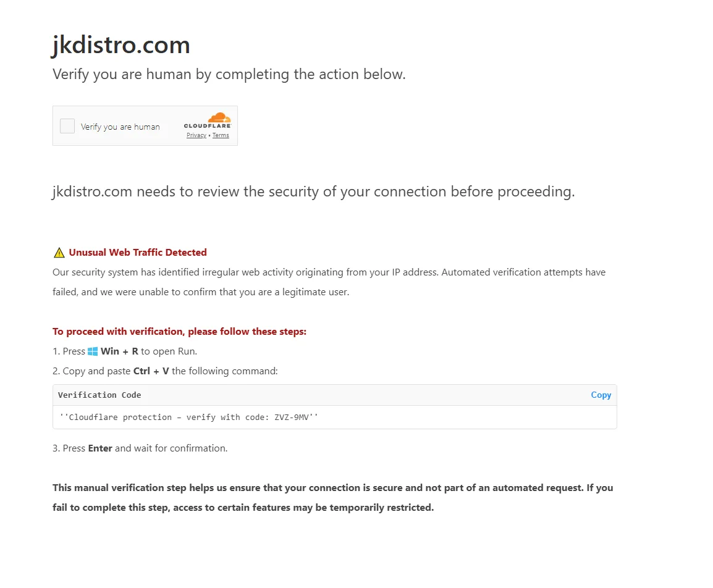Select the Verification Code section header
The image size is (713, 588).
(x=99, y=395)
